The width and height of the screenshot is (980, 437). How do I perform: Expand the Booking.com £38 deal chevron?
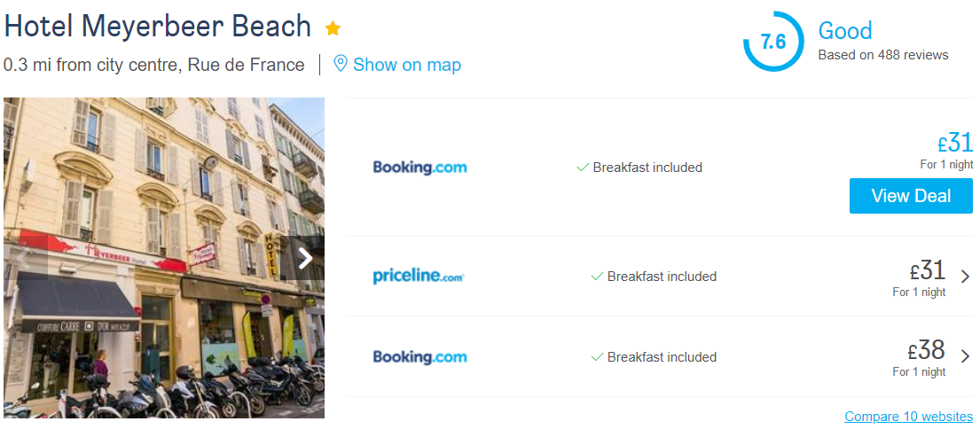click(x=965, y=356)
